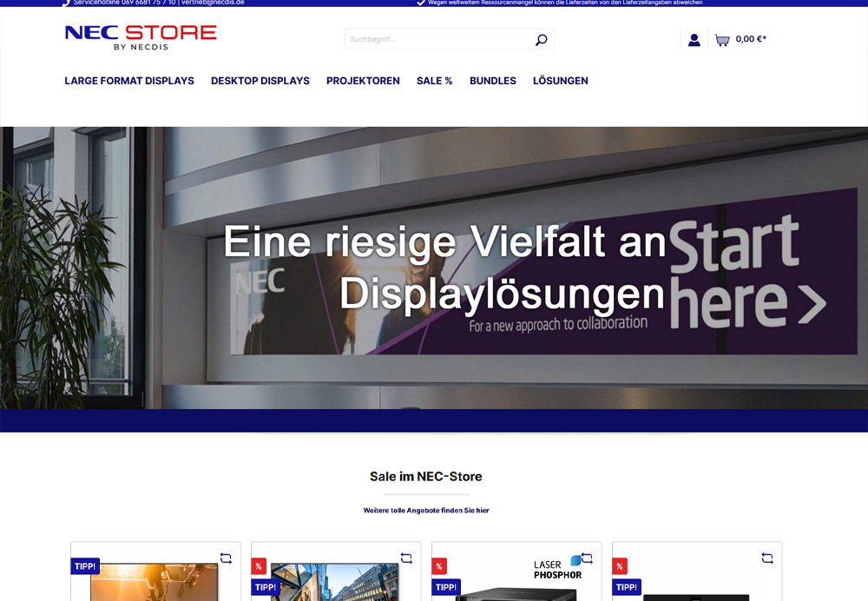Click the NEC Store by Necdis logo
The image size is (868, 601).
[141, 37]
